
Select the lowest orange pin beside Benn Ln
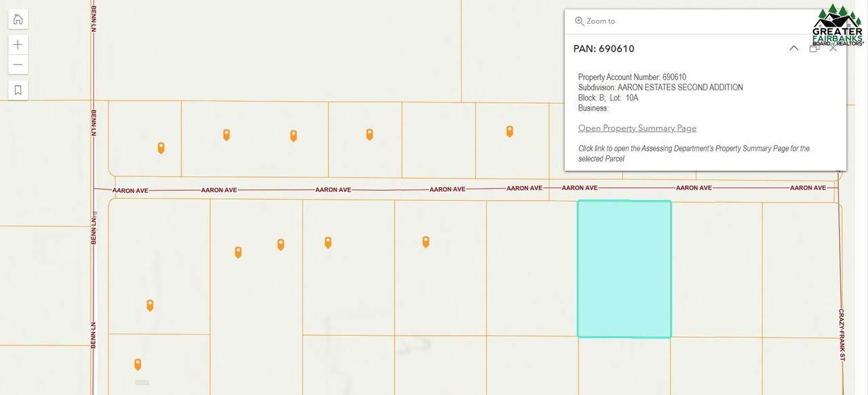point(138,364)
